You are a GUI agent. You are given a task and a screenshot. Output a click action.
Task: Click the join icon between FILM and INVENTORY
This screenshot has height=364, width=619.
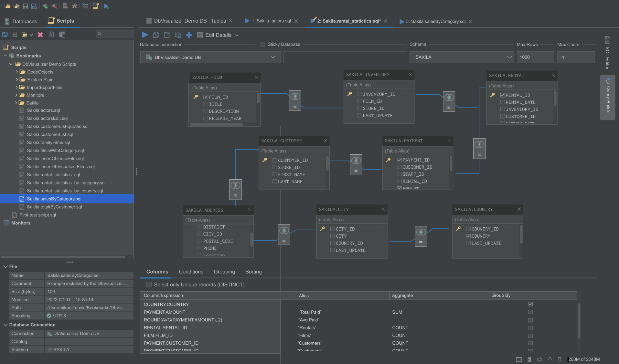[x=295, y=100]
